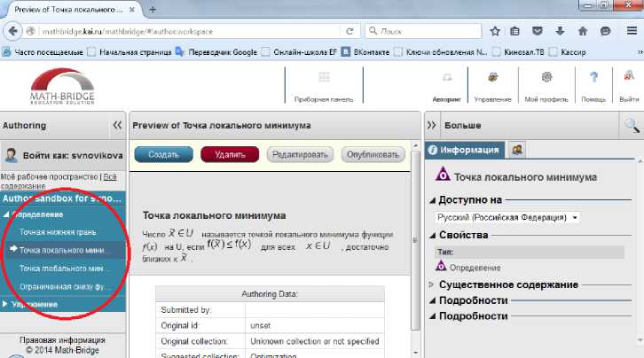The height and width of the screenshot is (358, 644).
Task: Expand the Существенное содержание section
Action: [x=432, y=284]
